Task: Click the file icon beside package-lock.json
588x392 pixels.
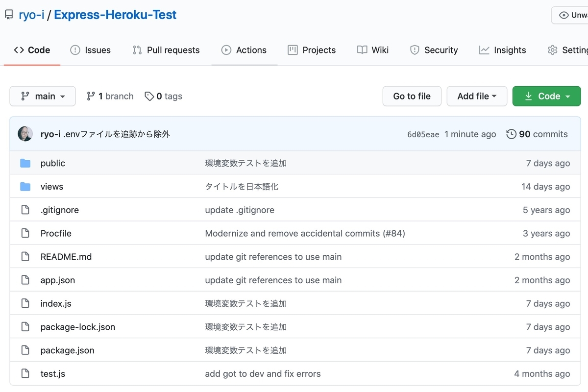Action: click(x=25, y=327)
